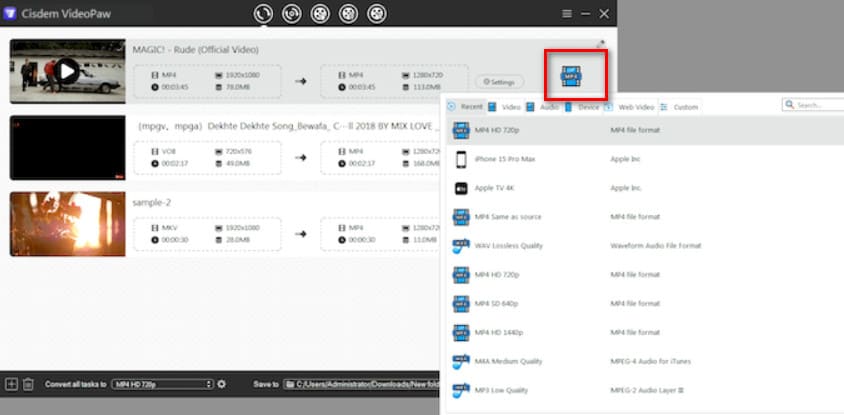
Task: Click the trash icon to delete tasks
Action: (x=28, y=384)
